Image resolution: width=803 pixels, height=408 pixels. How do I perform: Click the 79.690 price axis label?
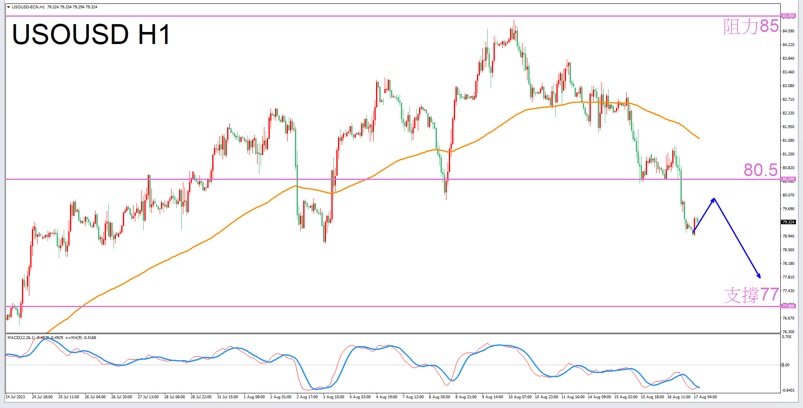789,208
